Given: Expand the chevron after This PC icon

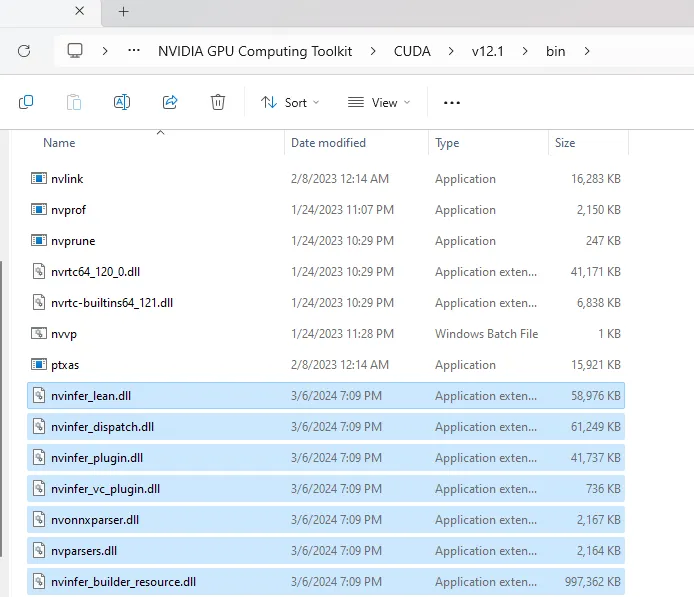Looking at the screenshot, I should click(105, 51).
